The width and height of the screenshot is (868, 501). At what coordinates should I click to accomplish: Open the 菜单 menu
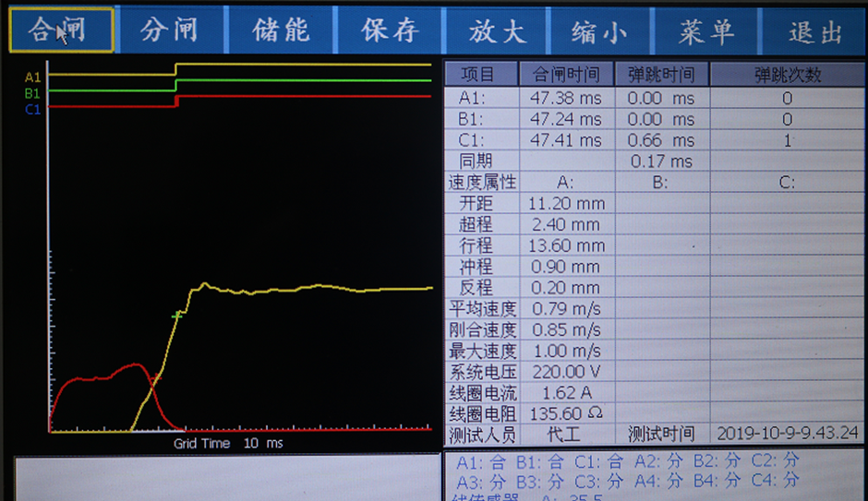tap(705, 31)
